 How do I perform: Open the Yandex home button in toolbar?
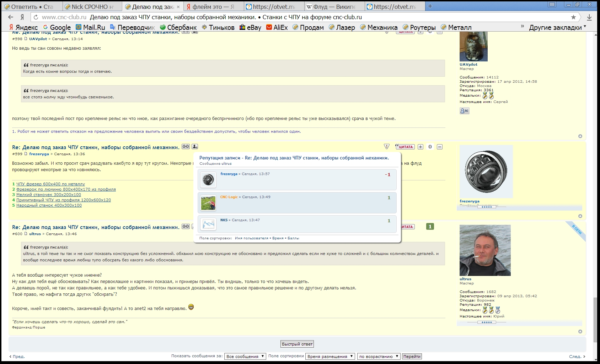[x=22, y=17]
